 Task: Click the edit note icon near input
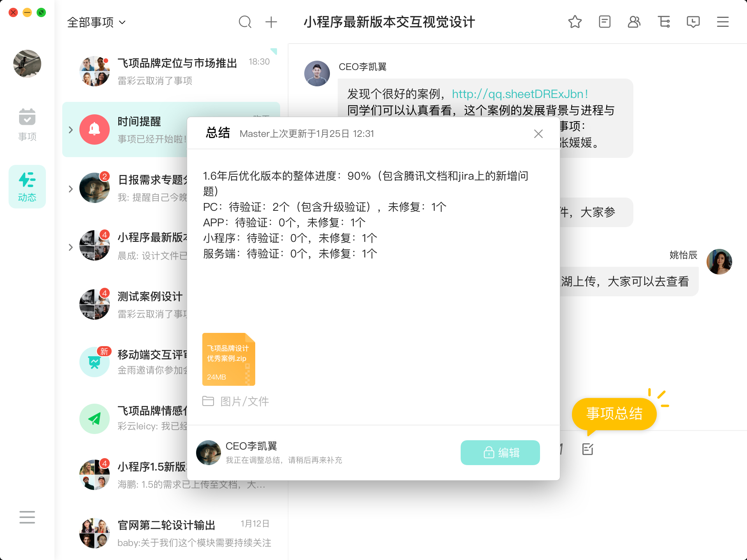pos(587,449)
